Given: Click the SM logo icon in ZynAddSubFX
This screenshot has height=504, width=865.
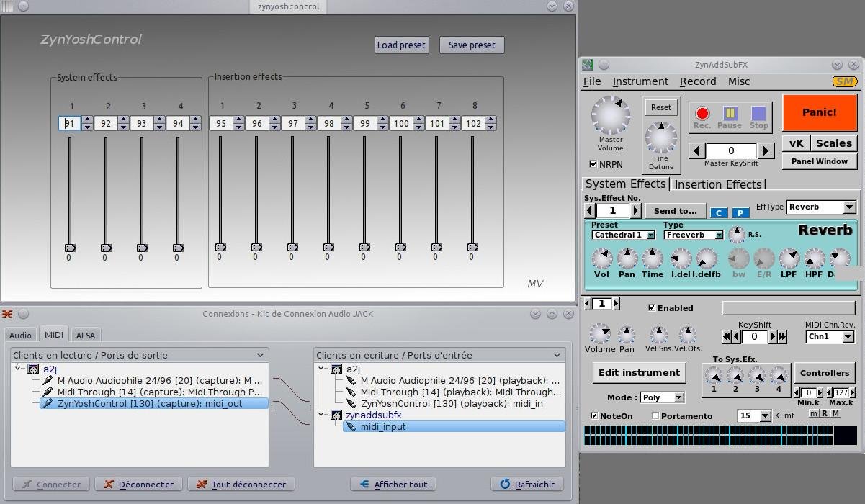Looking at the screenshot, I should pos(844,82).
